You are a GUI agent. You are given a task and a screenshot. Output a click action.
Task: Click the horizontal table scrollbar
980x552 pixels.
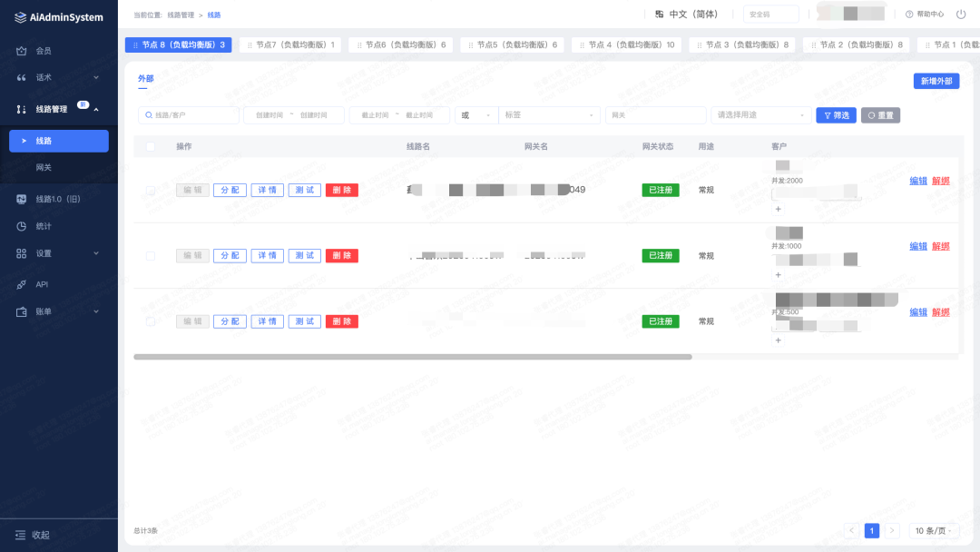[x=413, y=357]
